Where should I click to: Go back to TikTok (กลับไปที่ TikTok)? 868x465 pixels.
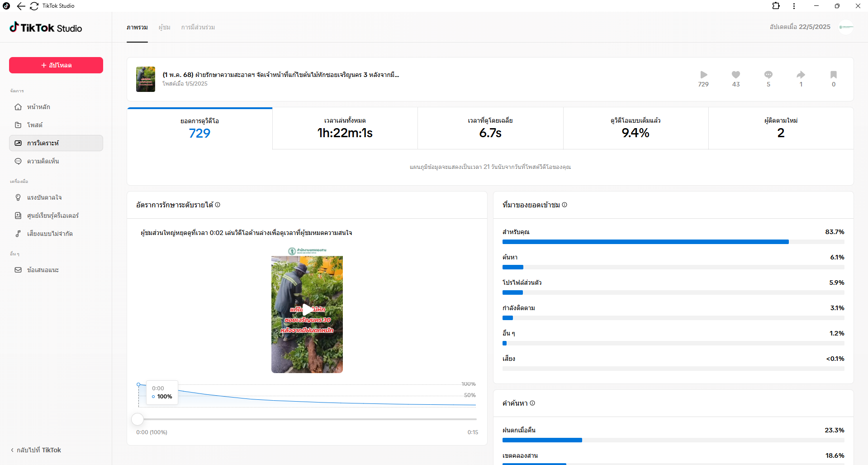(36, 450)
